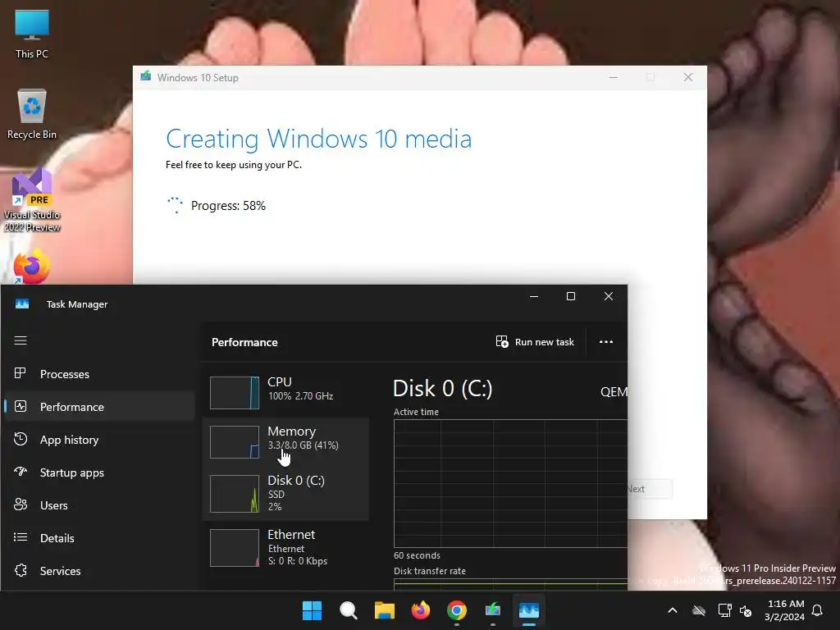Open the three-dot more options menu
840x630 pixels.
[x=606, y=342]
